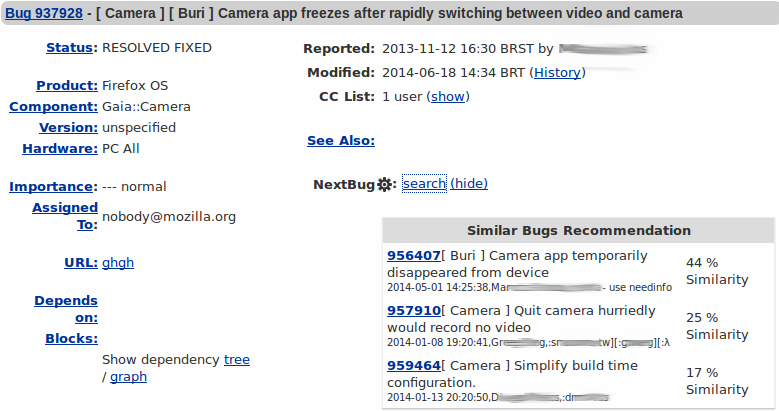Click the Blocks field label
The image size is (779, 411).
(72, 339)
